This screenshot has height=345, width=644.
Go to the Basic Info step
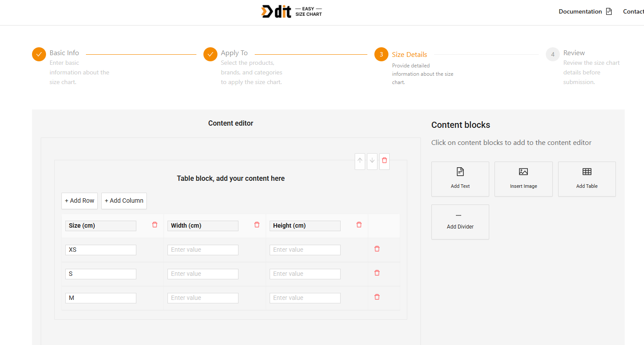click(64, 53)
